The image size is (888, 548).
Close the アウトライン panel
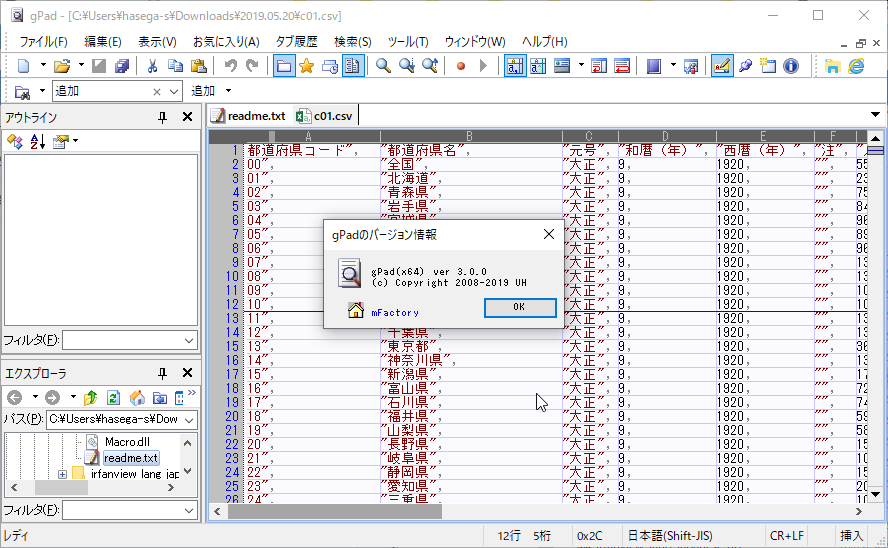[187, 117]
